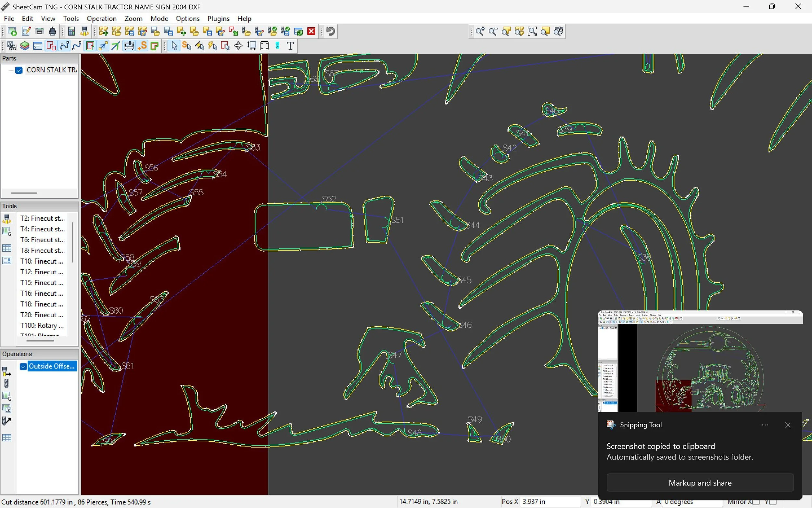Click the Undo arrow icon

[331, 31]
